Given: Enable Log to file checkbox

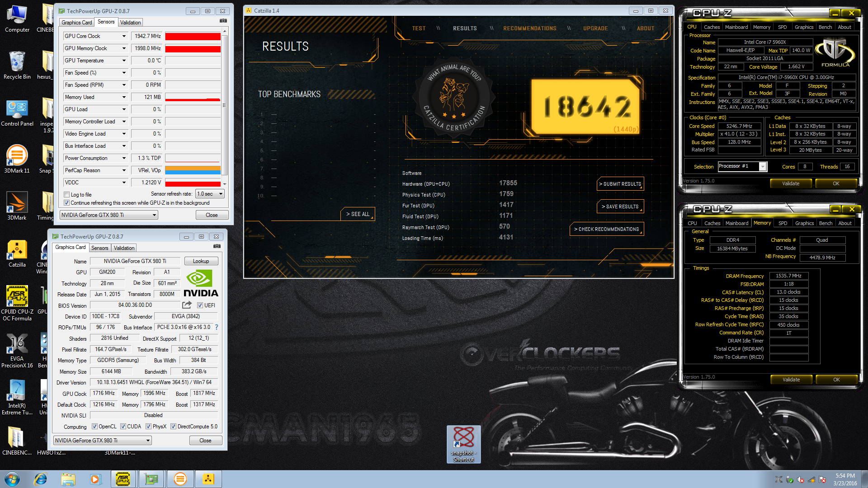Looking at the screenshot, I should (x=66, y=195).
